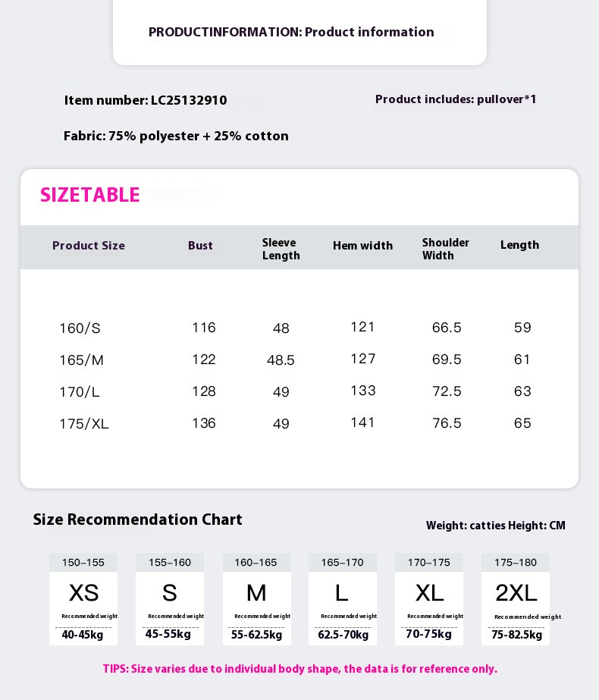Select the 170/L size row label

pos(80,392)
